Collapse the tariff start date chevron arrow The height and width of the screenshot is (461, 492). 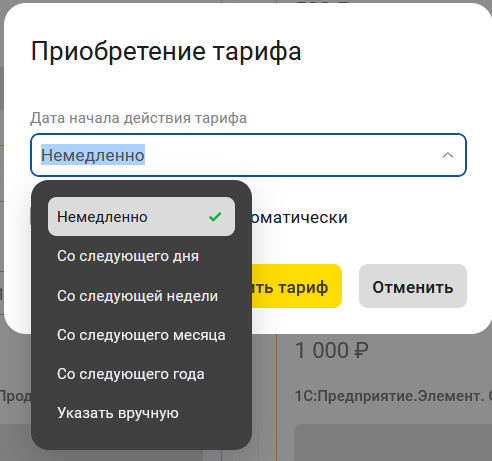[447, 155]
